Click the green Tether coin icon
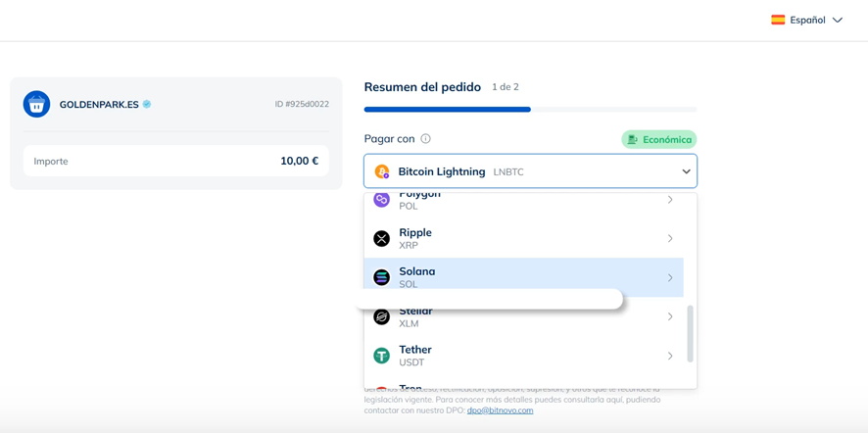The height and width of the screenshot is (433, 868). [x=381, y=356]
